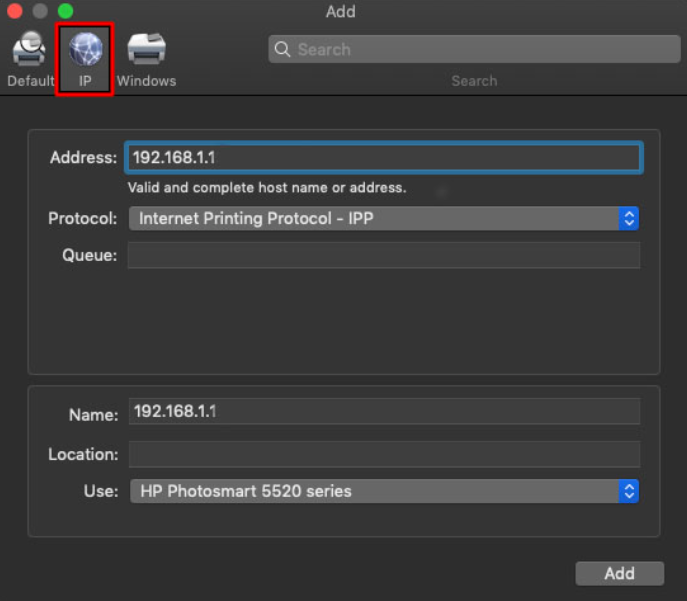
Task: Click the magnifying glass search icon
Action: (x=282, y=50)
